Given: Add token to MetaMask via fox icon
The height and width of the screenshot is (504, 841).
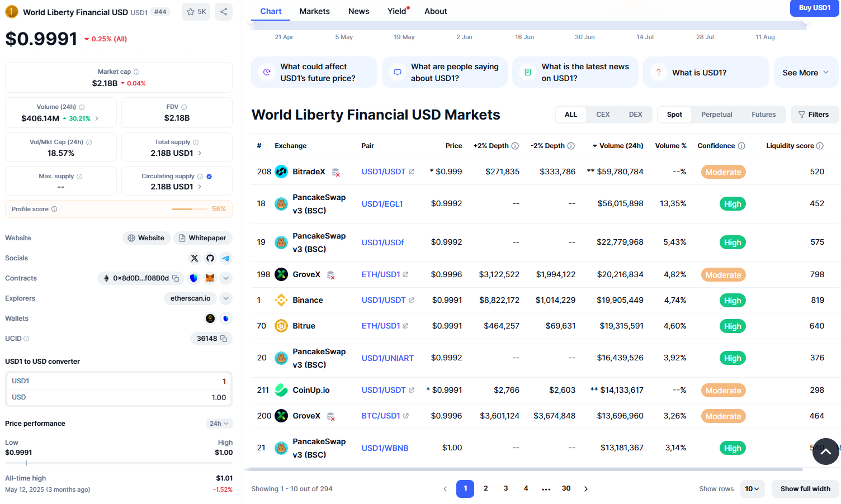Looking at the screenshot, I should [x=210, y=278].
